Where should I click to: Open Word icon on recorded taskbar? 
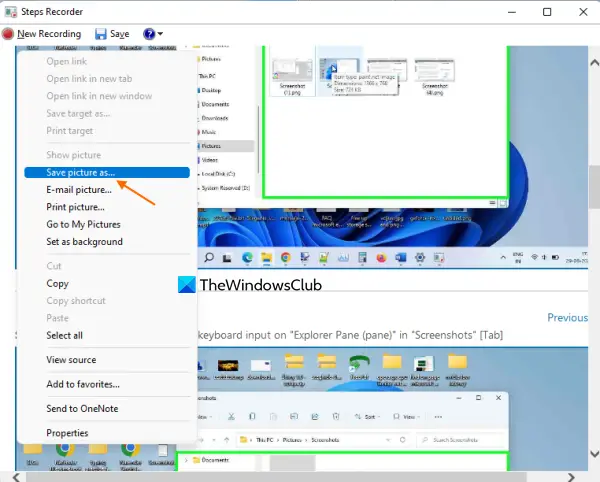[401, 258]
